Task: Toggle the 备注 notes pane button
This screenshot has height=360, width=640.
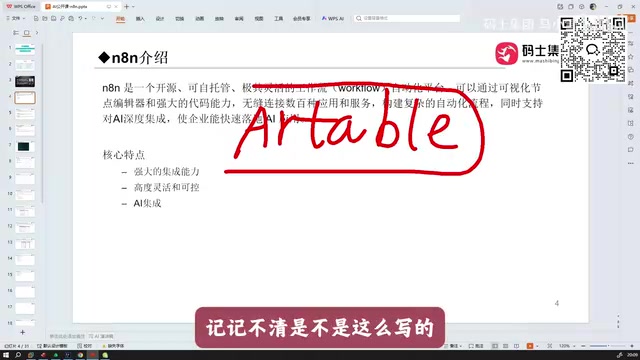Action: click(x=453, y=346)
